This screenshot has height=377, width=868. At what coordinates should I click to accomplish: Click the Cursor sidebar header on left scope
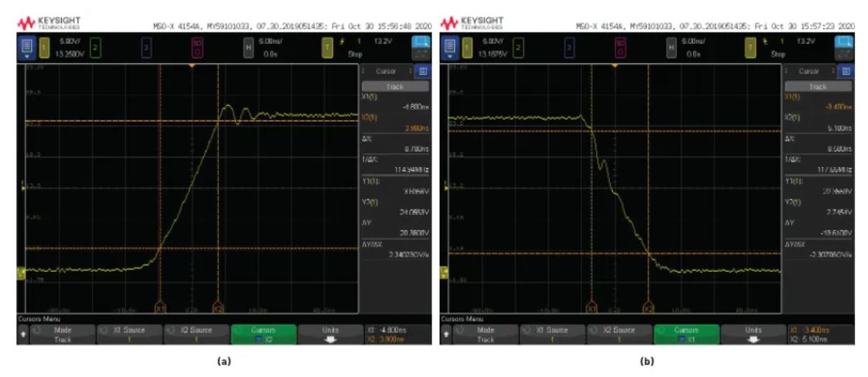tap(385, 71)
